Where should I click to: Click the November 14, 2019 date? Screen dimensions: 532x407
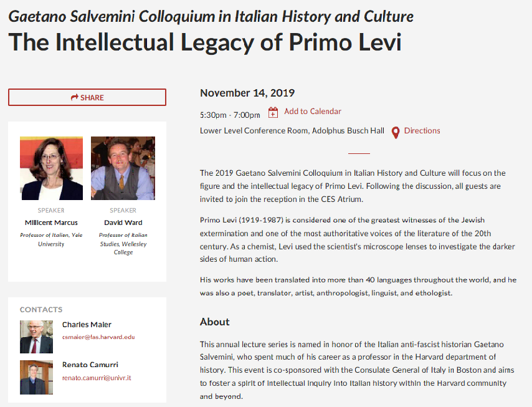(x=247, y=93)
